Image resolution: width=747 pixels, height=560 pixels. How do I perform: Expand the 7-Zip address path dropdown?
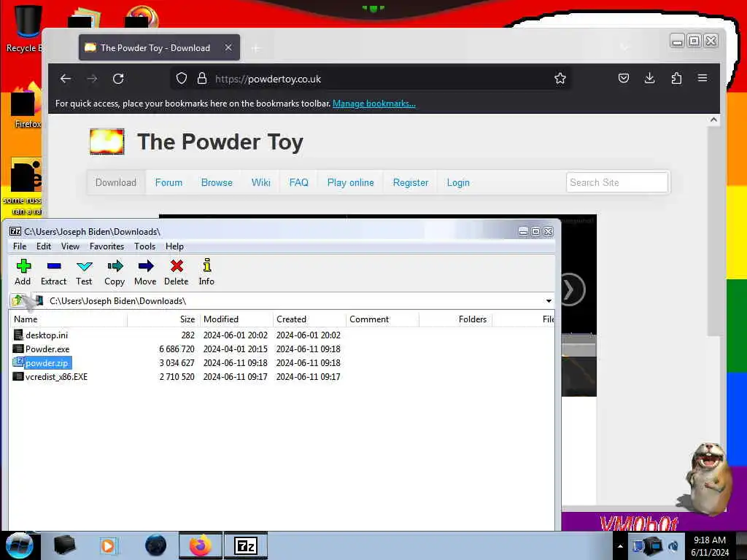coord(549,301)
